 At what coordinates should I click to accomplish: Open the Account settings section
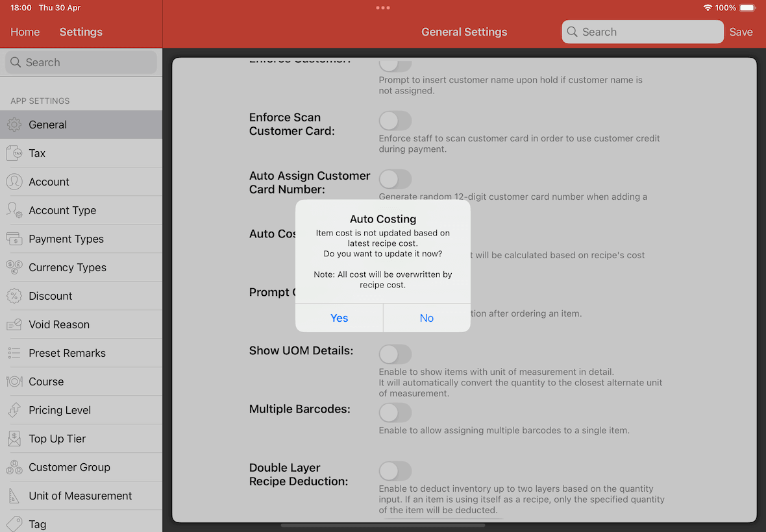click(81, 182)
